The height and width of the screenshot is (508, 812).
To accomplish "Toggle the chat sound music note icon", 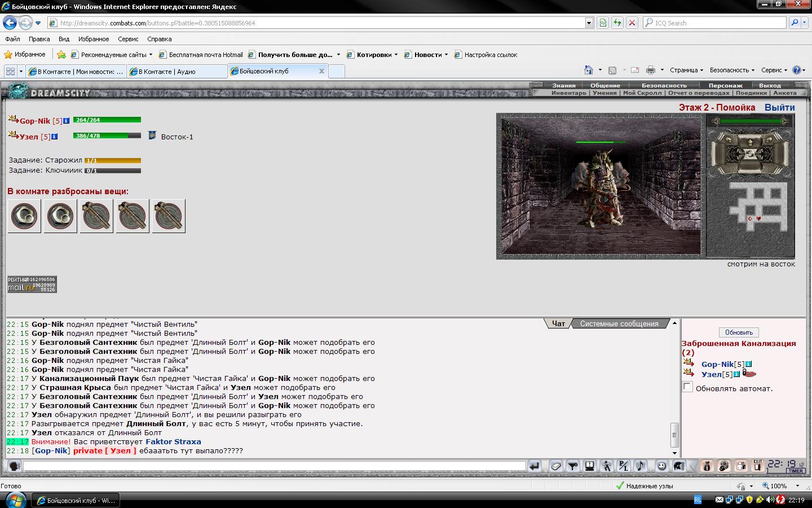I will pos(640,466).
